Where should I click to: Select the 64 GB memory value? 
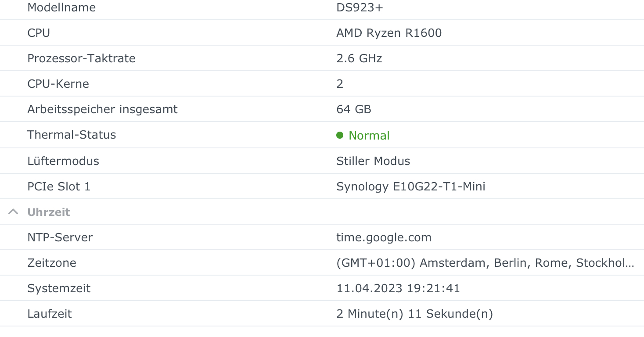coord(354,109)
